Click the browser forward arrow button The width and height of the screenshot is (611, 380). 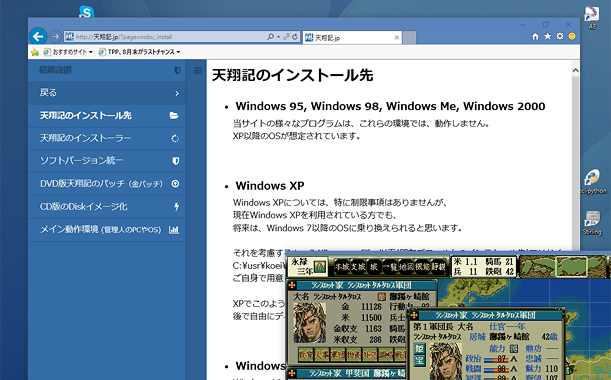(x=55, y=37)
